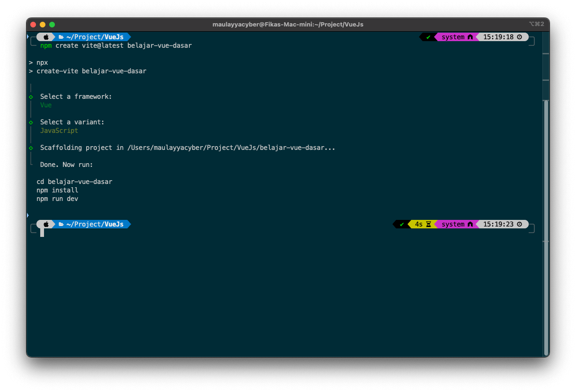
Task: Click the hourglass icon next to 4s
Action: pos(428,224)
